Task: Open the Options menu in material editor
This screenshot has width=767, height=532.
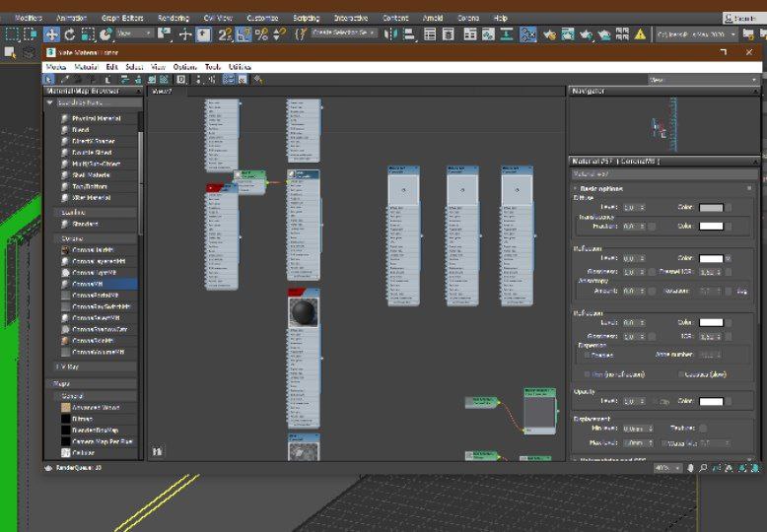Action: [x=185, y=67]
